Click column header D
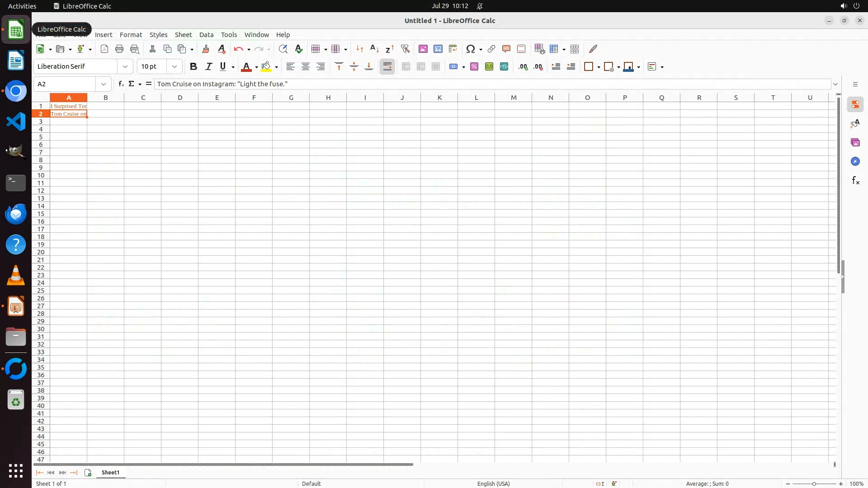The width and height of the screenshot is (868, 488). click(x=180, y=98)
